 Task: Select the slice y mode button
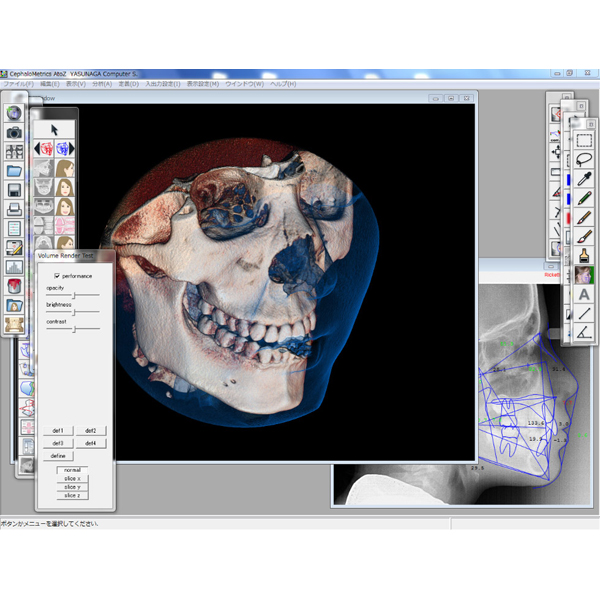(x=72, y=487)
